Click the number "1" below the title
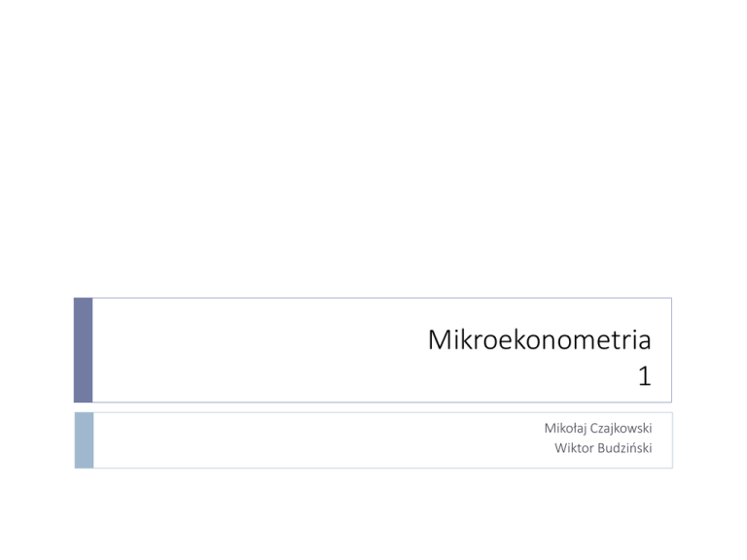 pyautogui.click(x=644, y=376)
